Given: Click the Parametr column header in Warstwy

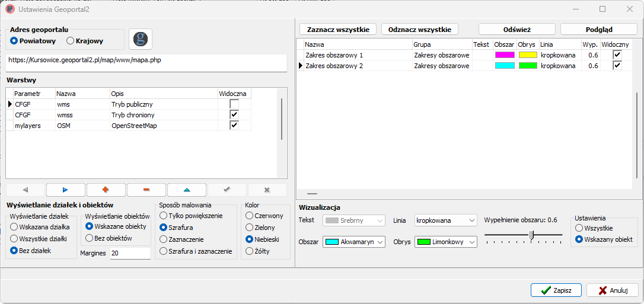Looking at the screenshot, I should tap(34, 94).
